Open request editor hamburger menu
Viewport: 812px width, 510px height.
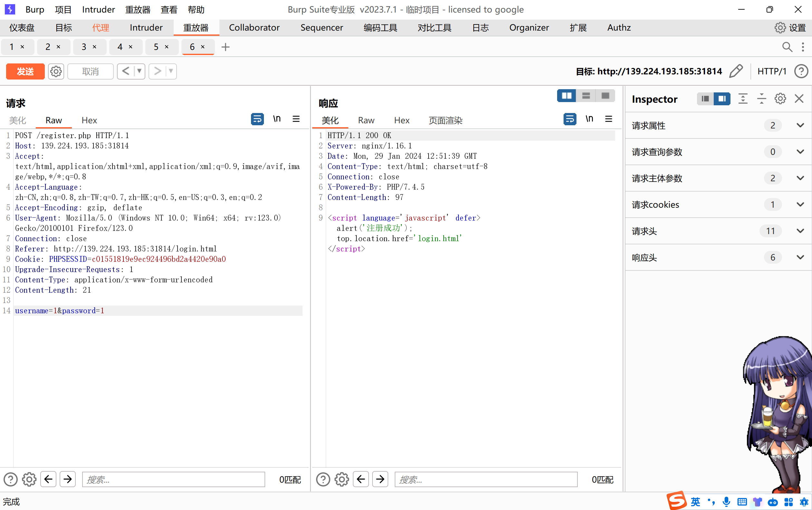(x=296, y=119)
